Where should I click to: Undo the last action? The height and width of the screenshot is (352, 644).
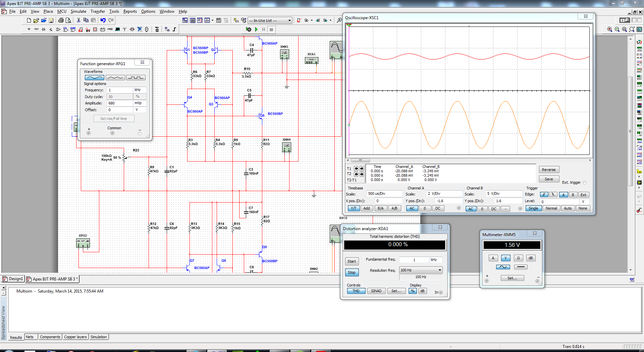[103, 20]
